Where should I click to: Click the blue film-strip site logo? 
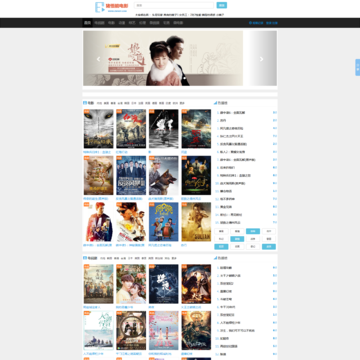coord(100,7)
